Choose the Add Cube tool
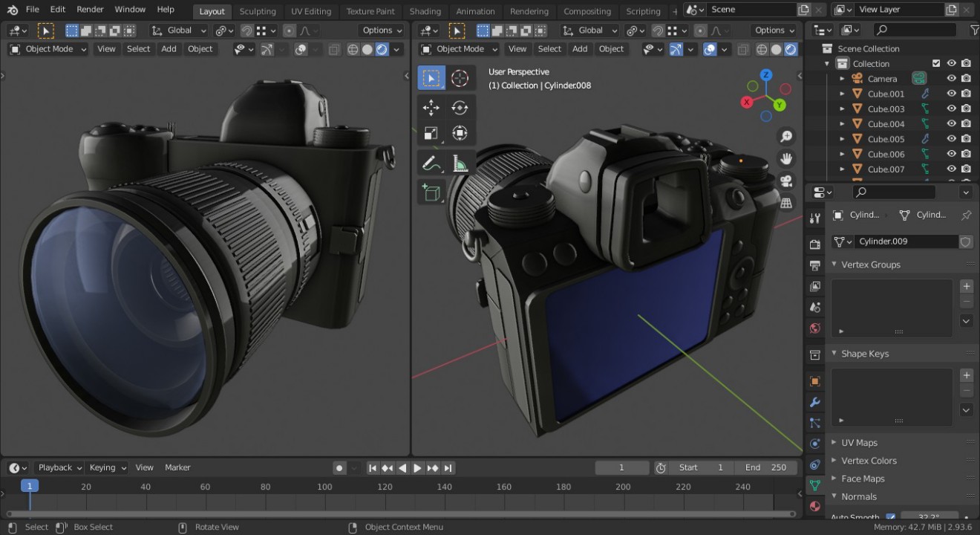 431,192
